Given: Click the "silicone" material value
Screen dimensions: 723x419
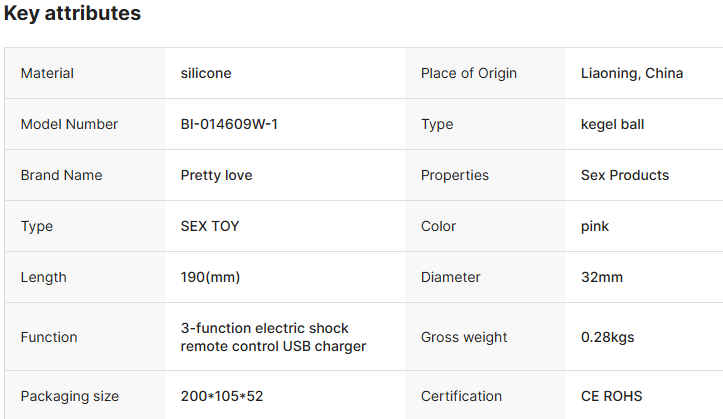Looking at the screenshot, I should pos(206,73).
